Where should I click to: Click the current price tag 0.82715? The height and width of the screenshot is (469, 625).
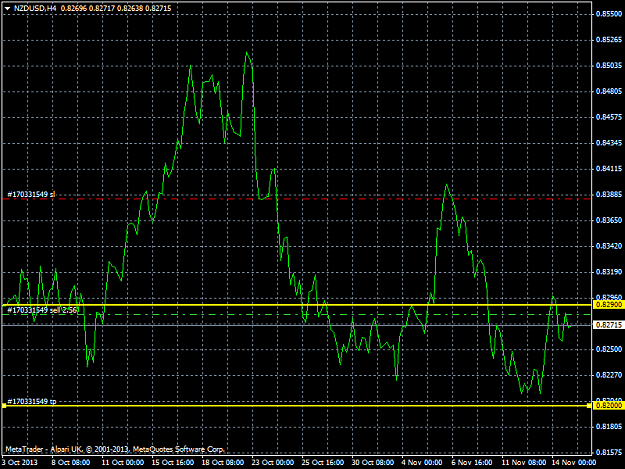(609, 325)
